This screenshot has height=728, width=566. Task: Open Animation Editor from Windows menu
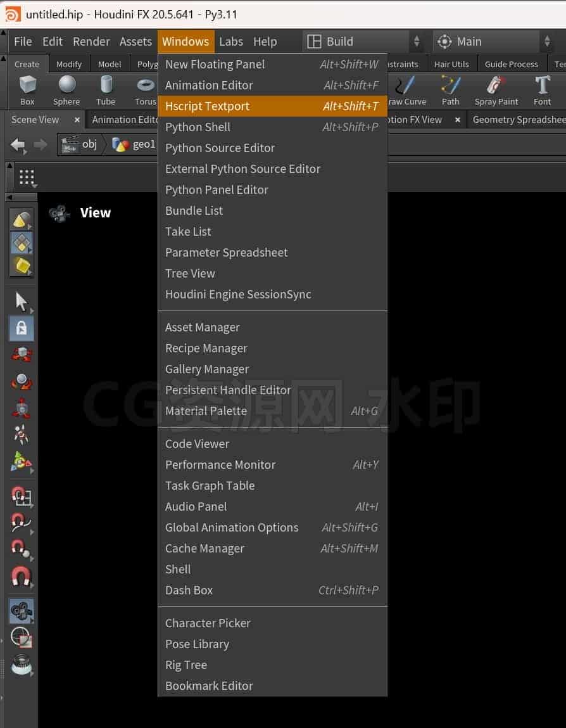[273, 85]
